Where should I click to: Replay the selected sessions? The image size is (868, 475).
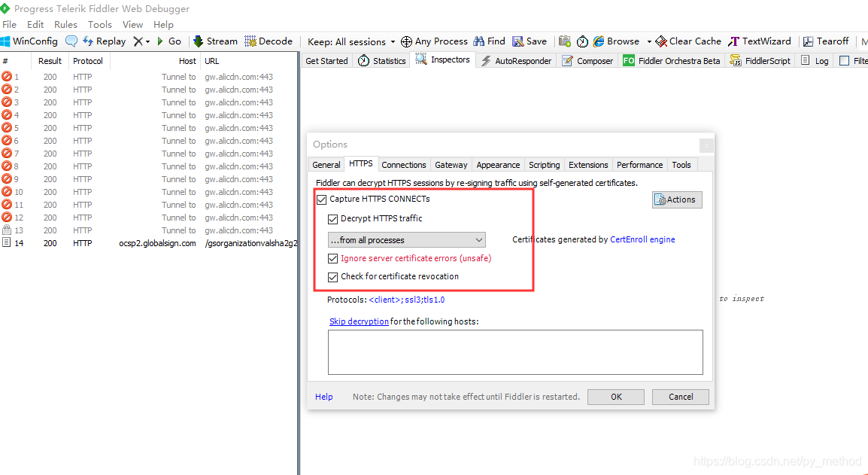tap(104, 41)
